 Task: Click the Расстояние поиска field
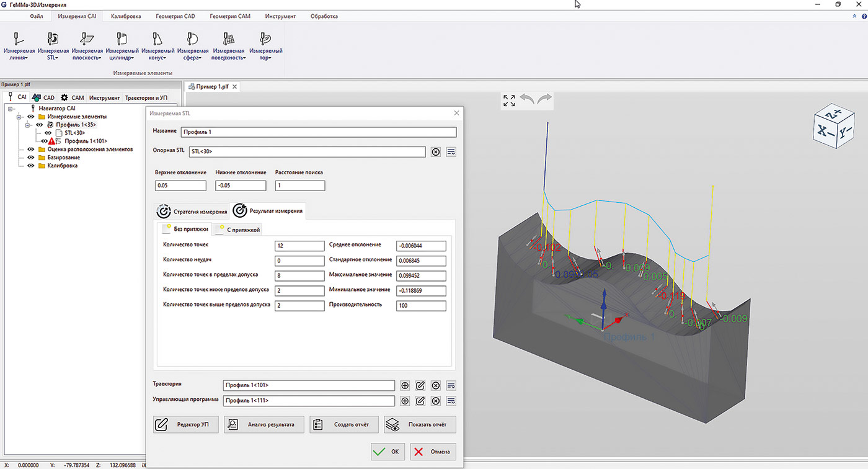[300, 185]
